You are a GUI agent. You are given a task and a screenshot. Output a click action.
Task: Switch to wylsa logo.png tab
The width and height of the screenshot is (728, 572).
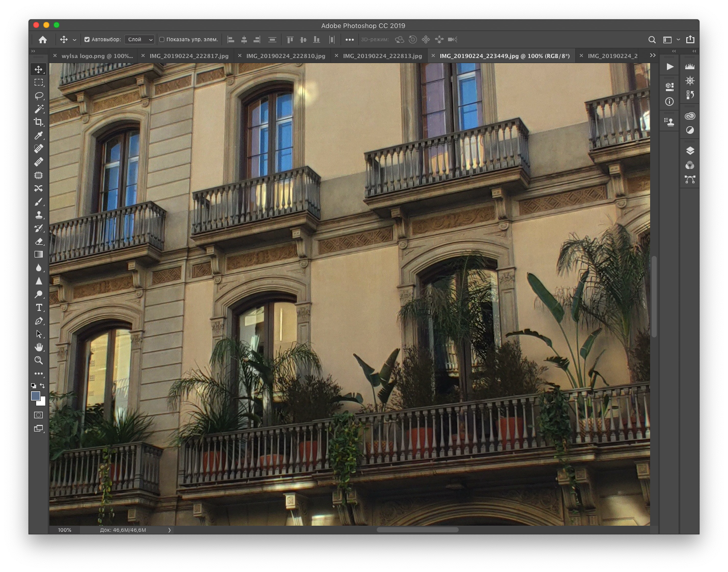pyautogui.click(x=97, y=56)
